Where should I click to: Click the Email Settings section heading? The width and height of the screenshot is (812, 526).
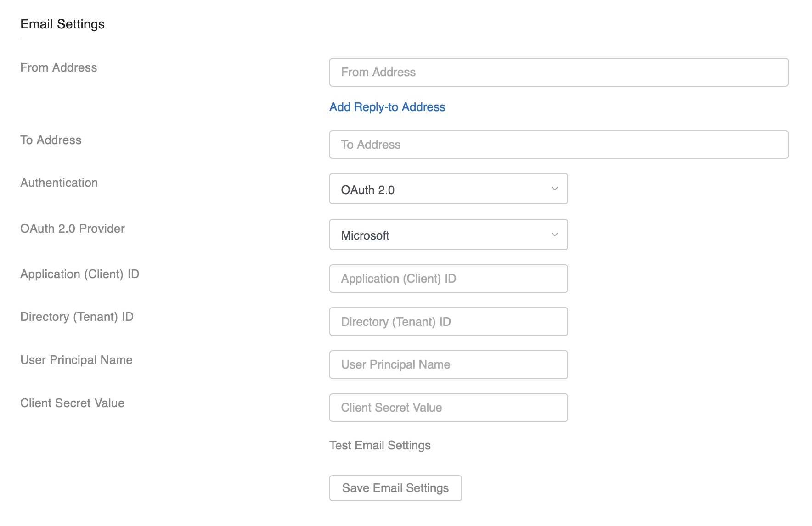(x=62, y=24)
